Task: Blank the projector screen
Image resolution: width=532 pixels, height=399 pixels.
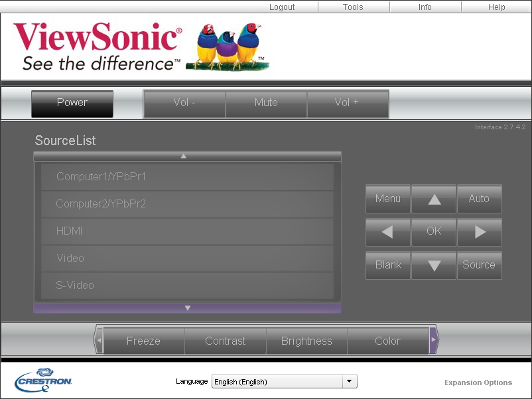Action: (x=388, y=265)
